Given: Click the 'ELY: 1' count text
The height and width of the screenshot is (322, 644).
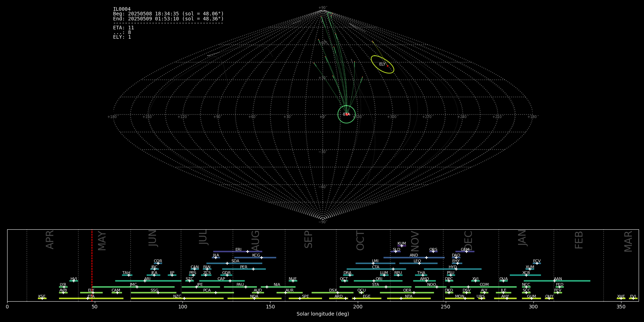Looking at the screenshot, I should click(122, 37).
